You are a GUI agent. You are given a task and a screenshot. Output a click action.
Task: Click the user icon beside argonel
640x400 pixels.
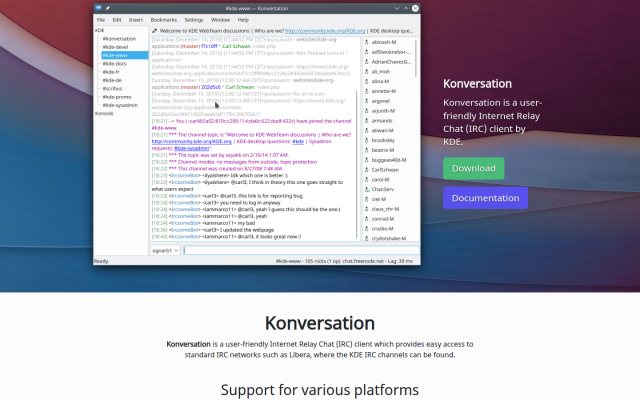point(367,101)
